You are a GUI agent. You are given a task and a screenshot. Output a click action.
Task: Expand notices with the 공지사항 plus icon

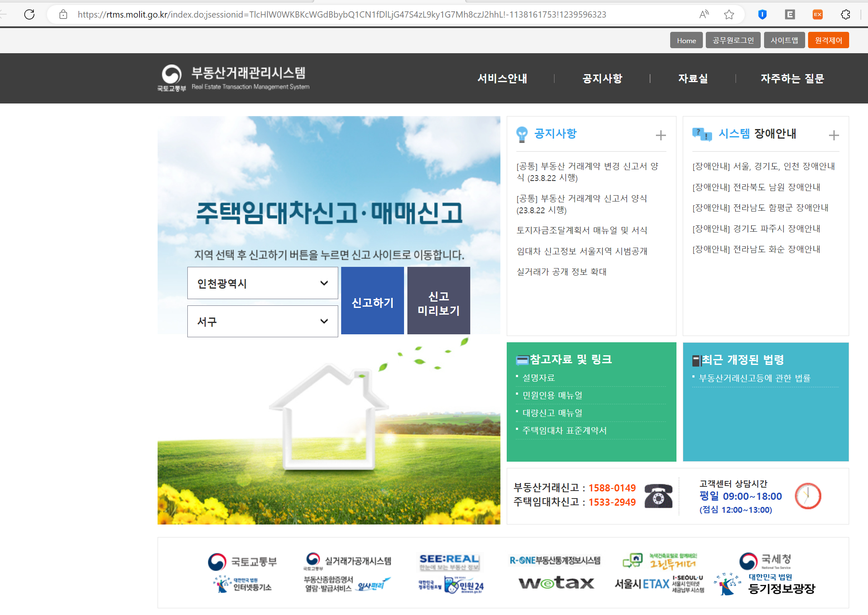coord(661,135)
